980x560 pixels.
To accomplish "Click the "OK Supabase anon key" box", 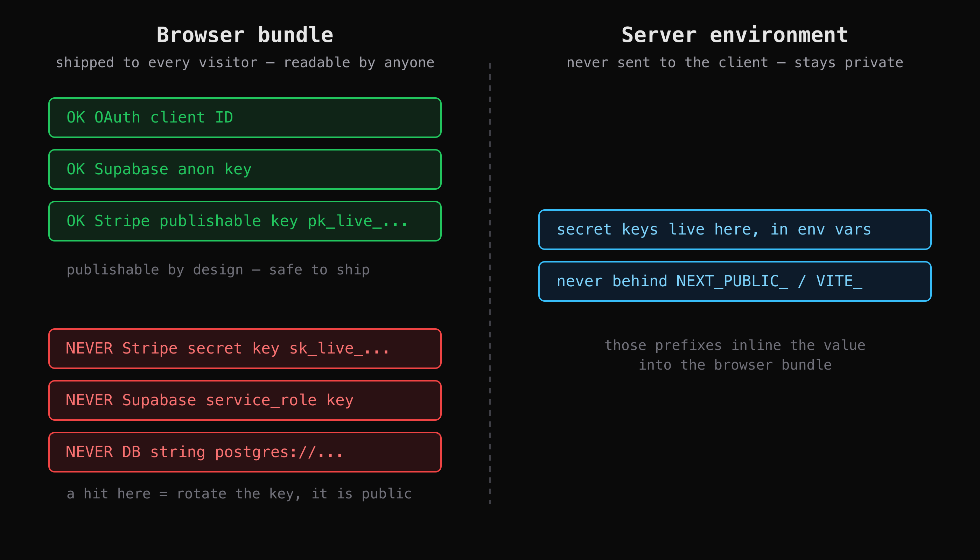I will [x=245, y=170].
